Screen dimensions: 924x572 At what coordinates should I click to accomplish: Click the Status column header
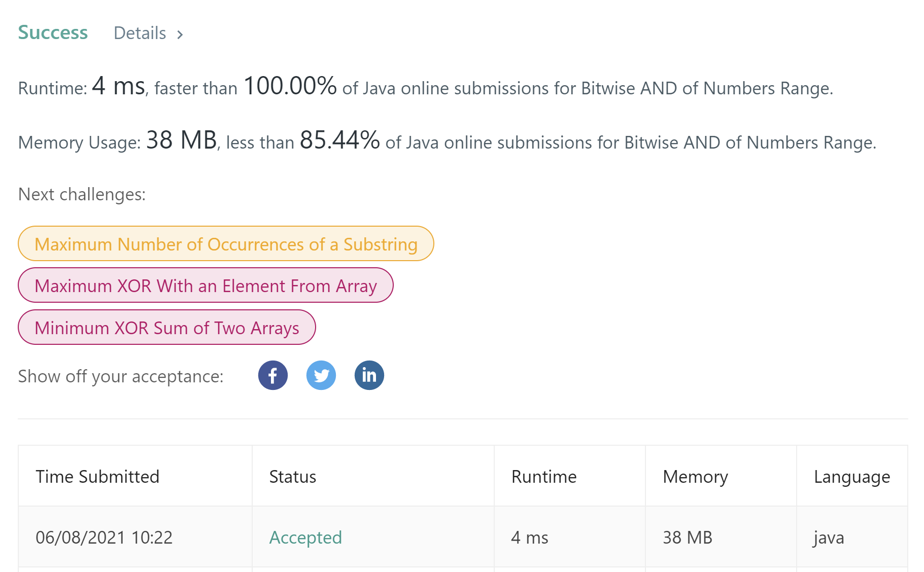(293, 477)
